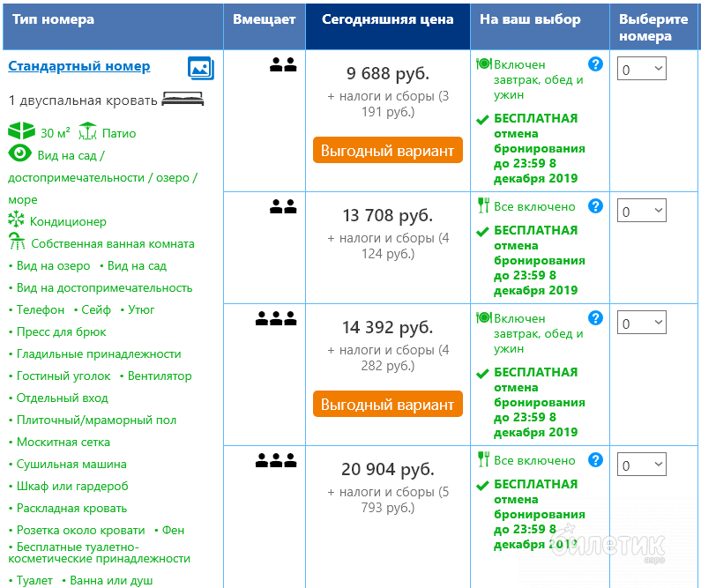Click help icon for 20 904 руб. offer
The height and width of the screenshot is (588, 701).
click(x=595, y=460)
